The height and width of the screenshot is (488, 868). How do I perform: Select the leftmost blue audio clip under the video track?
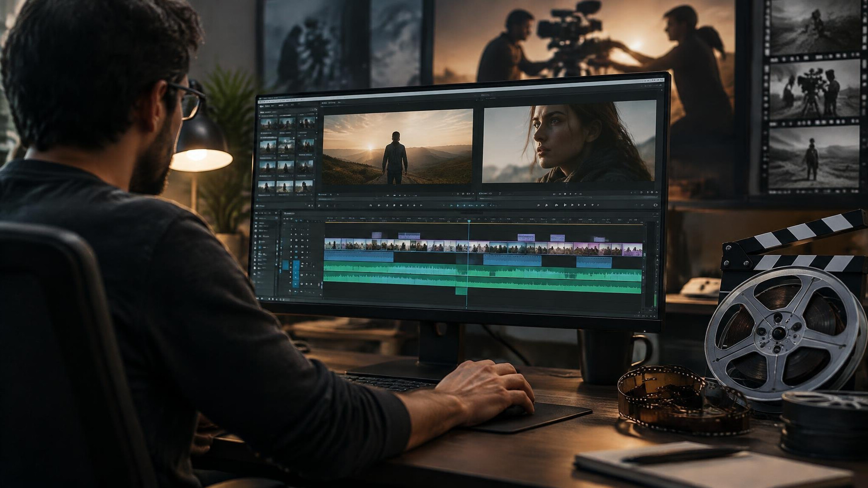point(359,256)
